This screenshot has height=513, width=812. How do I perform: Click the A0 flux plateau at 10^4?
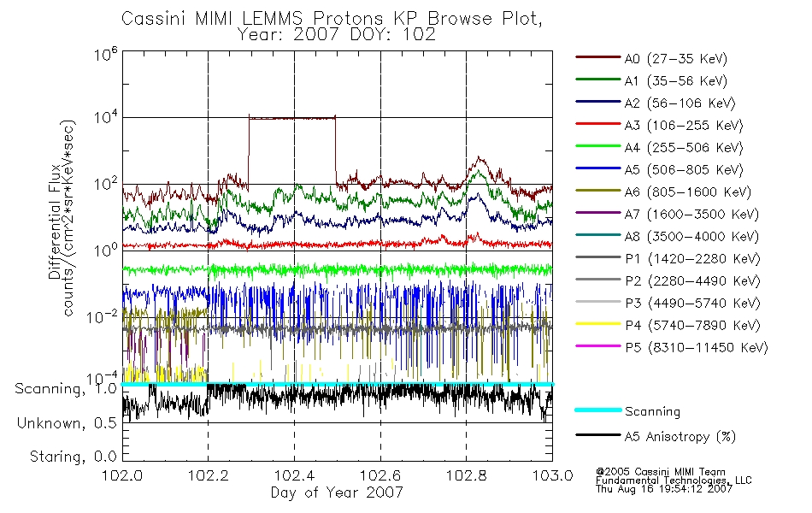point(292,118)
